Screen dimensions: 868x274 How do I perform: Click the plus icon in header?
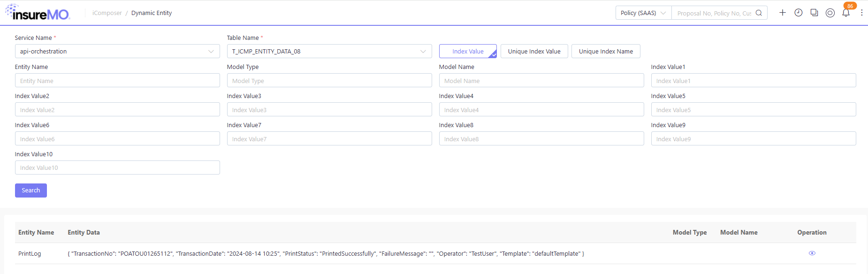click(783, 13)
